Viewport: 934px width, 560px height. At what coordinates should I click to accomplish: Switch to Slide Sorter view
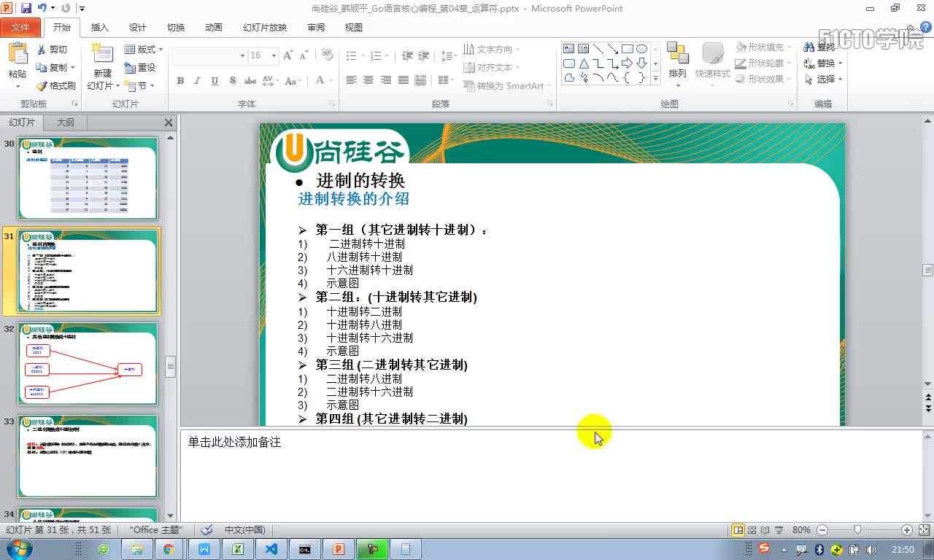[752, 530]
